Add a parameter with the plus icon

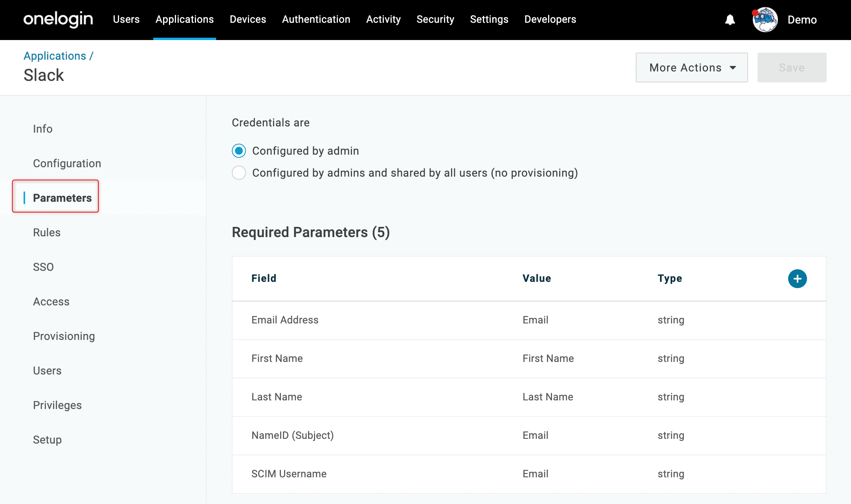click(797, 279)
